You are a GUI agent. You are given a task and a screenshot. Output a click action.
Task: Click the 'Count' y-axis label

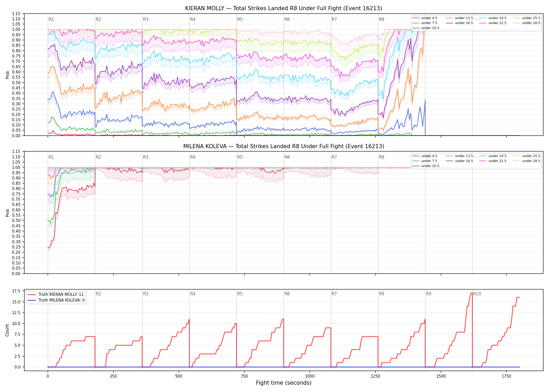click(7, 330)
